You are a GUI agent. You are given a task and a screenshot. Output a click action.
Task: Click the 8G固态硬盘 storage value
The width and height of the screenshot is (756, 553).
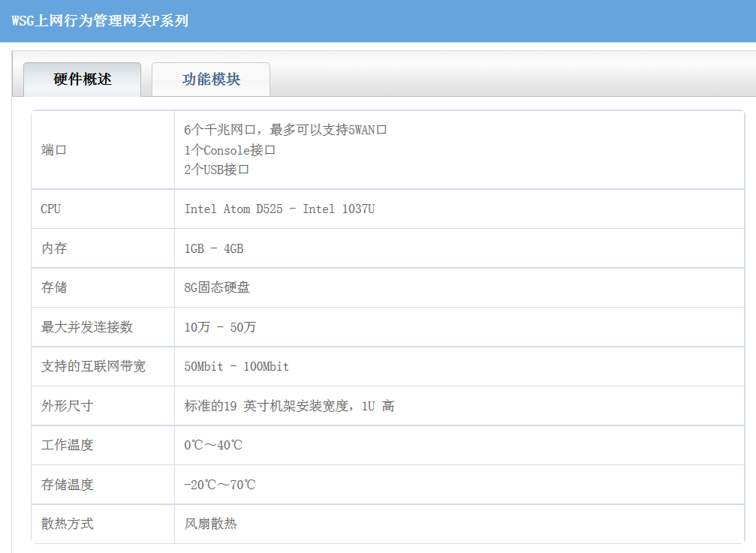click(217, 287)
